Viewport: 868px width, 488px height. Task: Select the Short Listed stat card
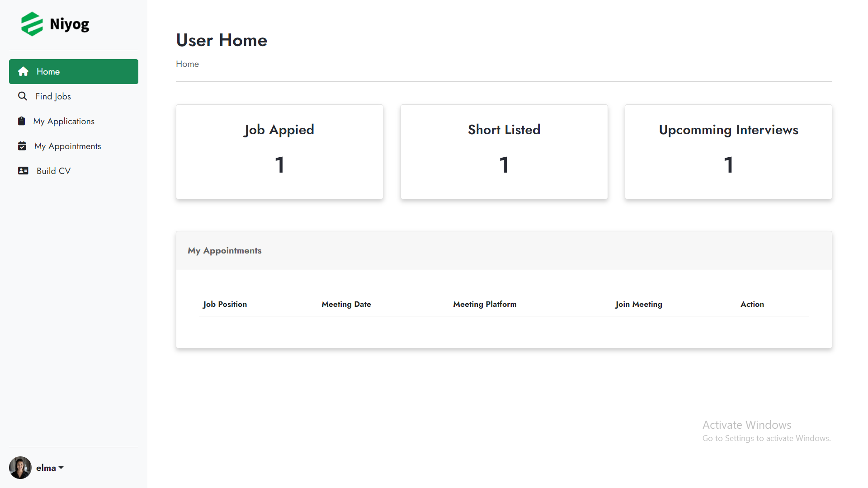click(504, 152)
